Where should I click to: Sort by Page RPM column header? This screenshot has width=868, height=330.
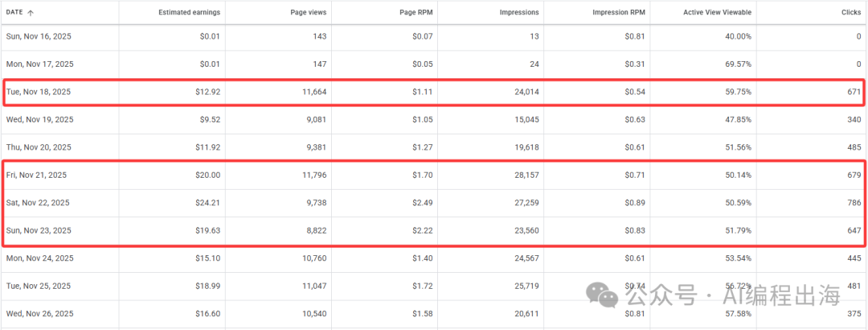pyautogui.click(x=418, y=12)
